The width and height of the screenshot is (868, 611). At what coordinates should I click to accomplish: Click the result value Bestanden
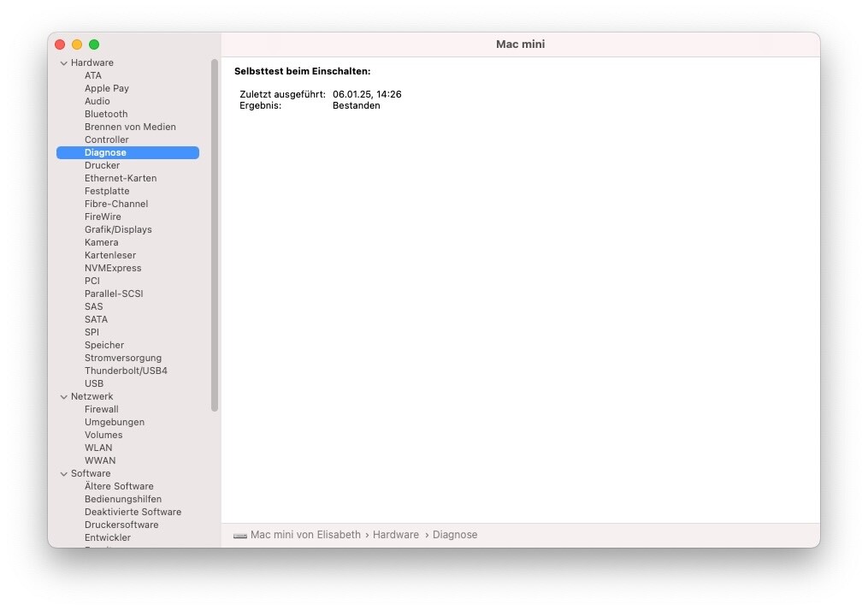(x=357, y=105)
